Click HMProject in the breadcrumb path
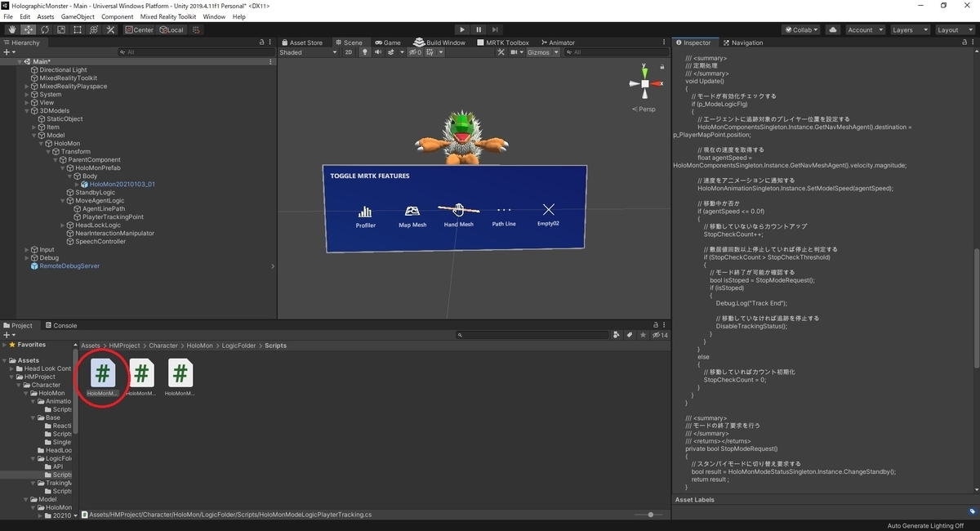The width and height of the screenshot is (980, 531). click(x=125, y=346)
